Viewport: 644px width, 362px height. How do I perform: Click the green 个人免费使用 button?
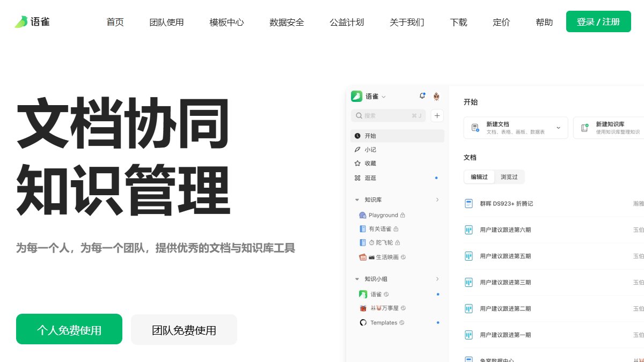tap(69, 329)
